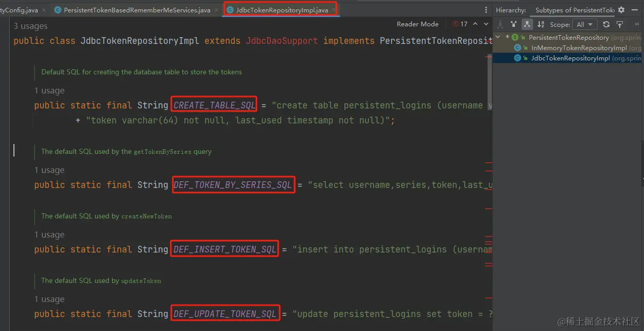Image resolution: width=644 pixels, height=331 pixels.
Task: Toggle subtypes hierarchy view
Action: click(527, 24)
